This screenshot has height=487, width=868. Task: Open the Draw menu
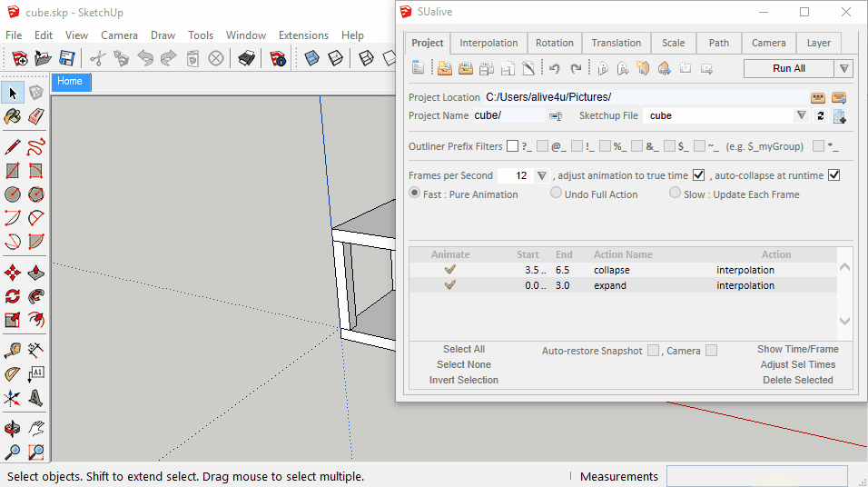coord(163,35)
